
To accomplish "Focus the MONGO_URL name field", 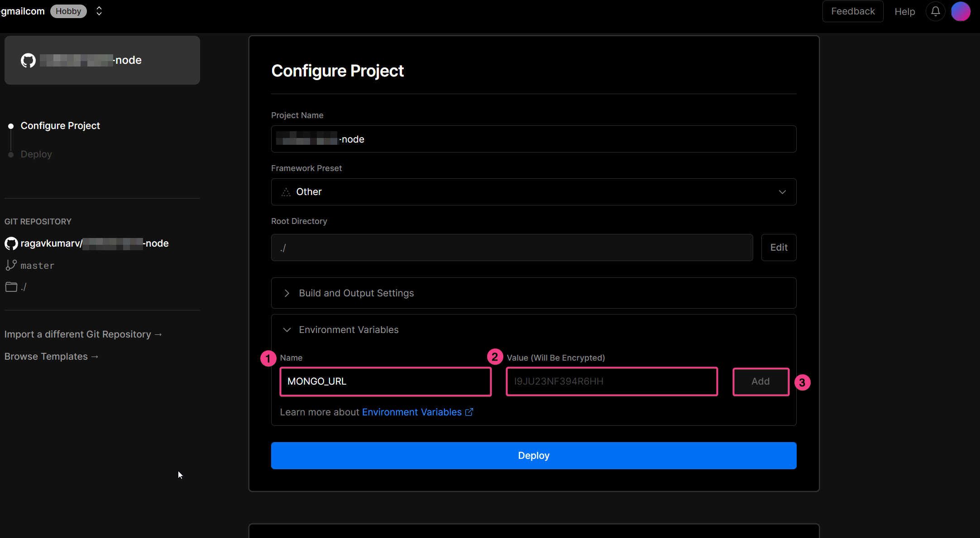I will point(385,381).
